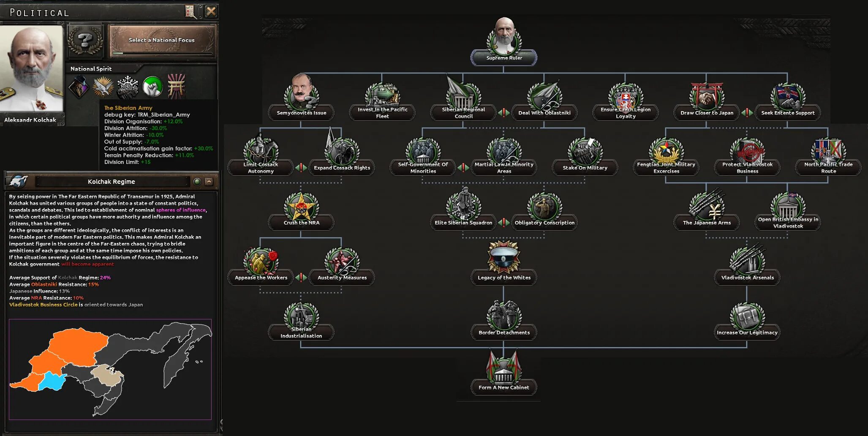Open the winged eagle national spirit
The height and width of the screenshot is (436, 868).
(x=103, y=87)
